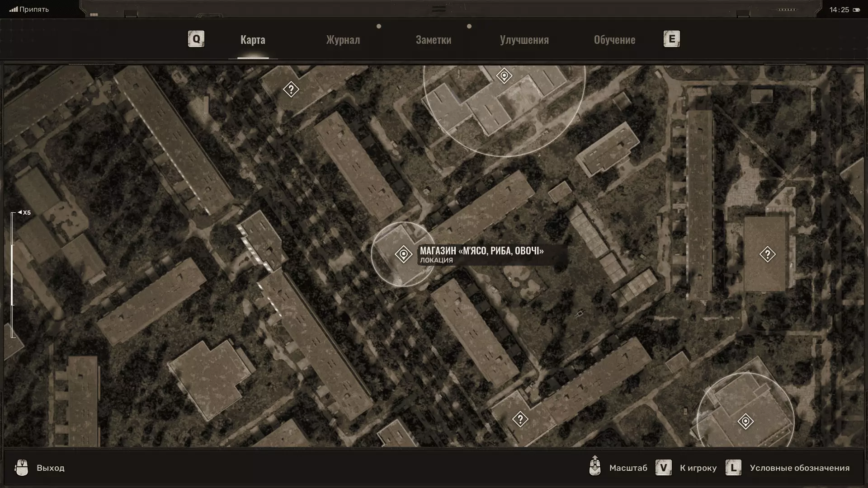Screen dimensions: 868x488
Task: Switch to the Журнал tab
Action: coord(343,40)
